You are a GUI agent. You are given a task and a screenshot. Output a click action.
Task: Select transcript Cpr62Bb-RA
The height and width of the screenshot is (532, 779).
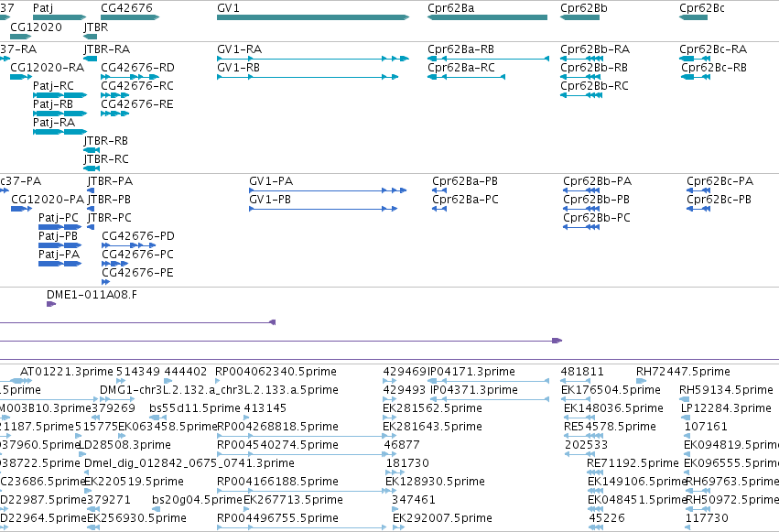tap(581, 59)
